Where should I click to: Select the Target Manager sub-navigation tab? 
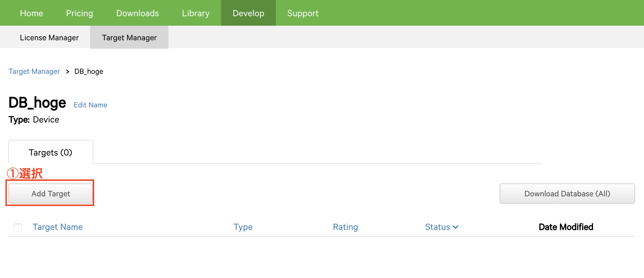tap(129, 37)
